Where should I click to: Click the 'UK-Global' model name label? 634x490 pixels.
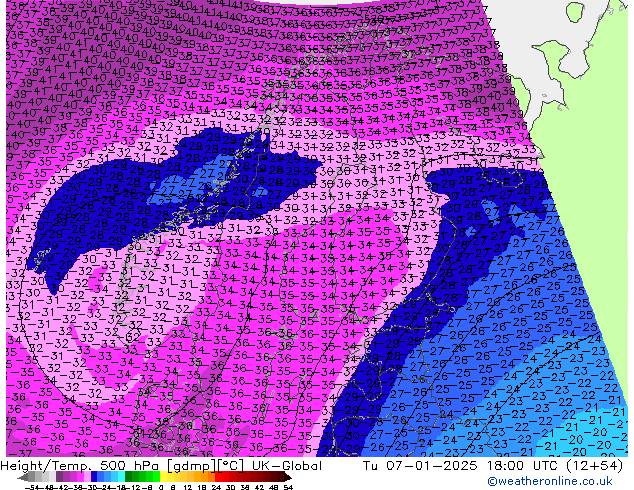287,466
